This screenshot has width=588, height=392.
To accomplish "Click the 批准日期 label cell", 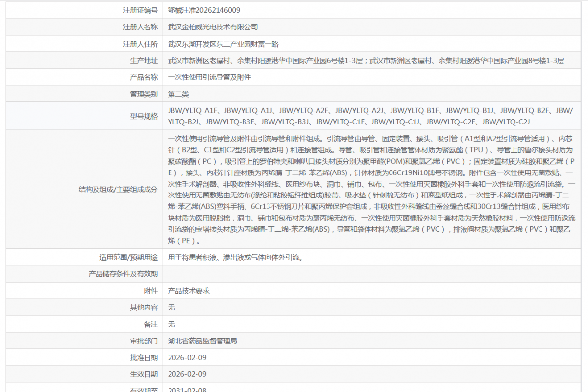I will coord(84,358).
